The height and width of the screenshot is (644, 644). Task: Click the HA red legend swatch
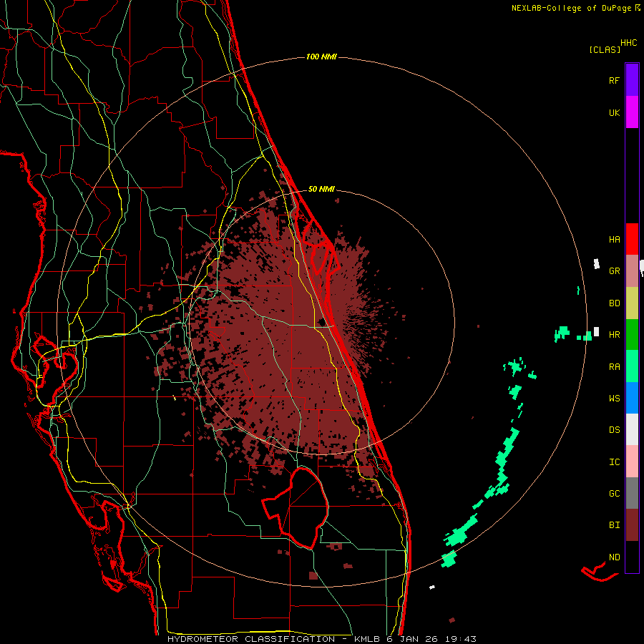(x=632, y=239)
